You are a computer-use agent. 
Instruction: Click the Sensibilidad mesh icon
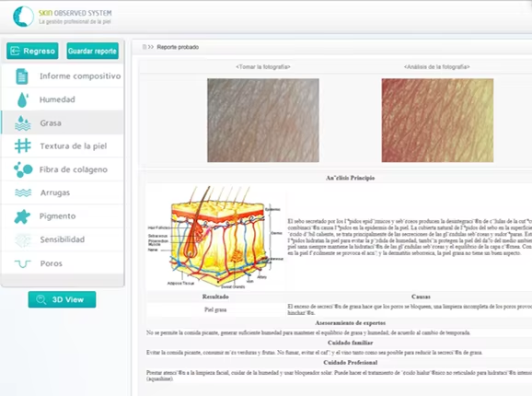pyautogui.click(x=23, y=240)
